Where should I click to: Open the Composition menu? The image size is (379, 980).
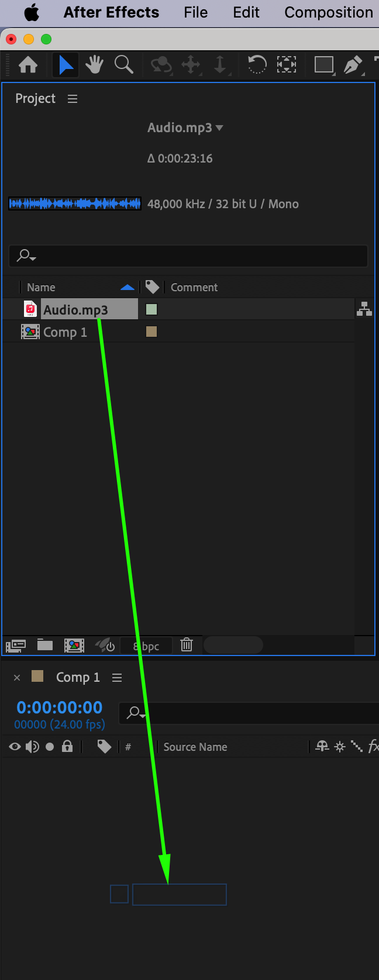329,12
